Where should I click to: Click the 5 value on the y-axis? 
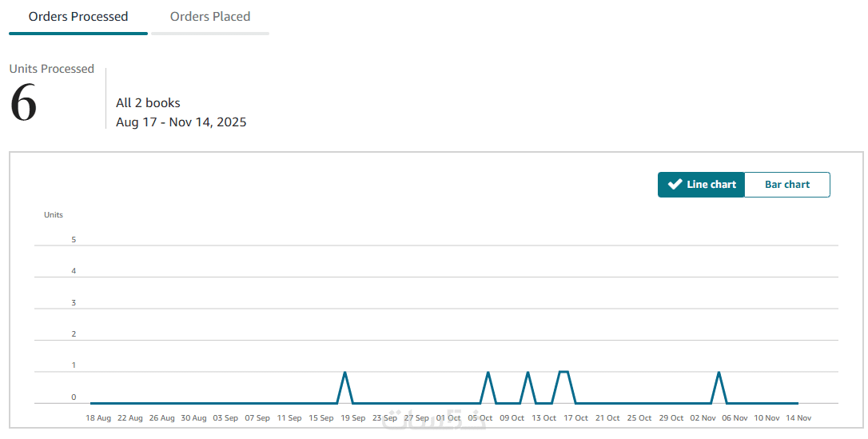click(74, 240)
